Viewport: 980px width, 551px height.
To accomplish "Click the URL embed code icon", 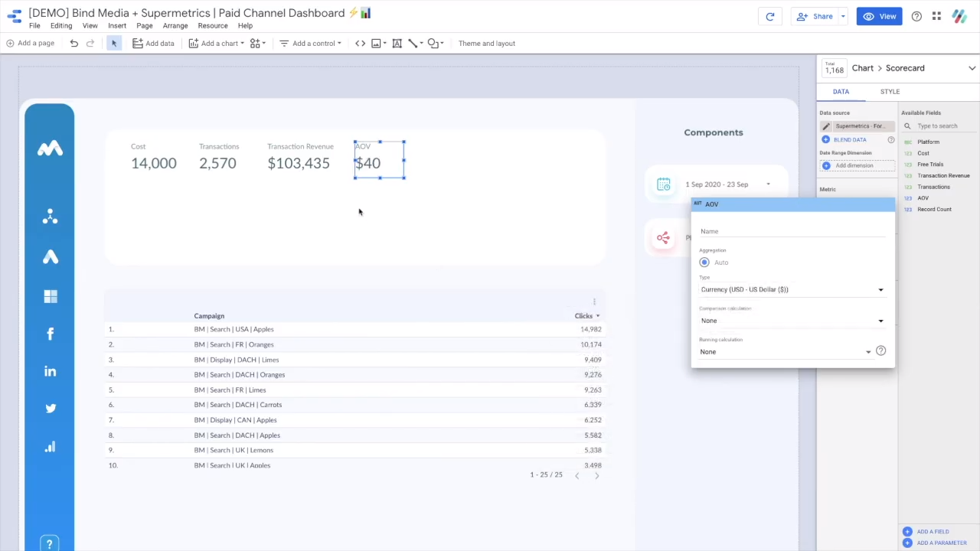I will point(360,44).
